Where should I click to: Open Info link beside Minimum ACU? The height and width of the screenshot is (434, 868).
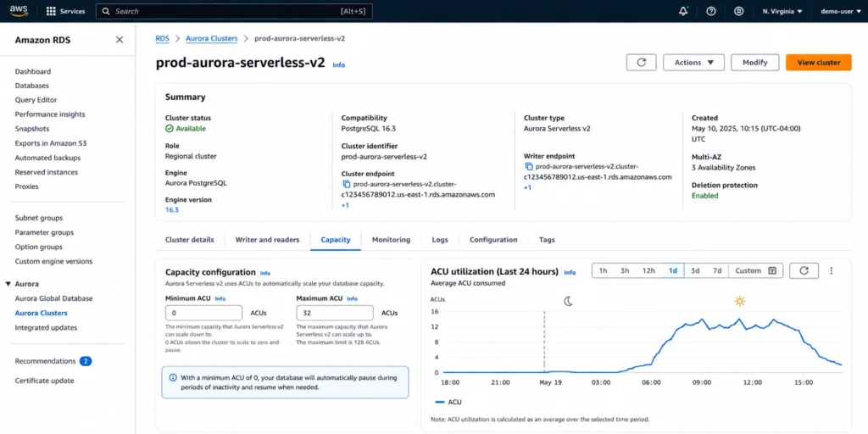click(x=220, y=298)
